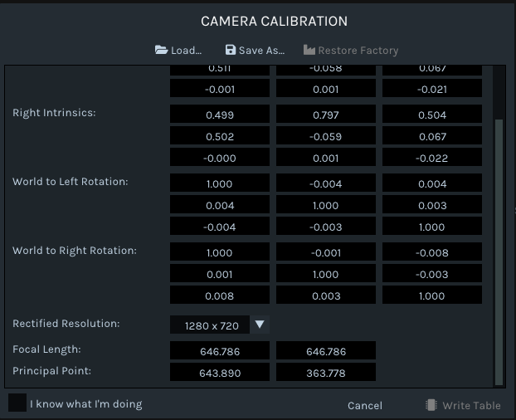The width and height of the screenshot is (516, 420).
Task: Click the -0.022 value field
Action: 432,158
